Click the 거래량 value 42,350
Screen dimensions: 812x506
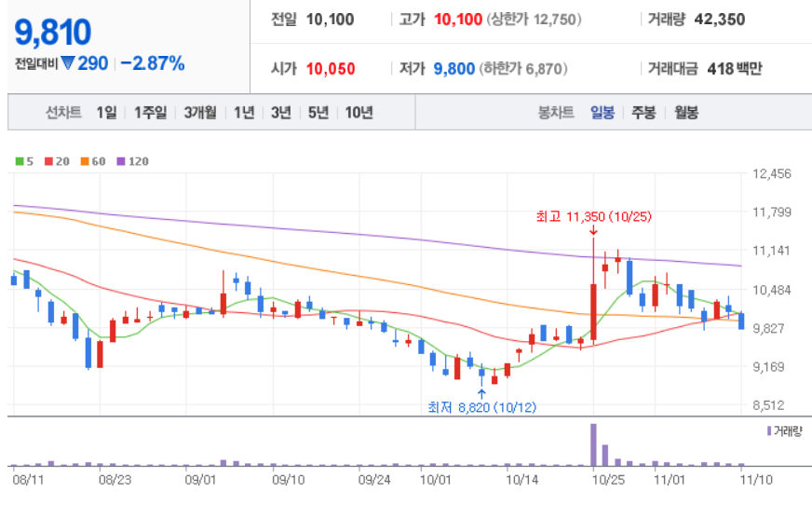(x=720, y=20)
